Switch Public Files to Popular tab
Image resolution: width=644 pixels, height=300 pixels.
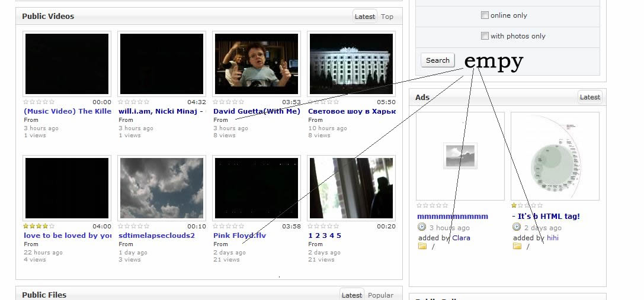pyautogui.click(x=380, y=295)
